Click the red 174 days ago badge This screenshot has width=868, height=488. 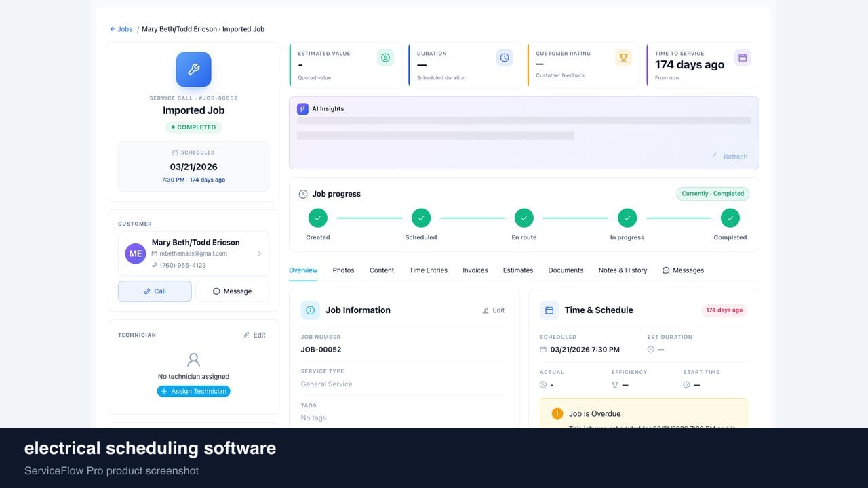(x=724, y=310)
